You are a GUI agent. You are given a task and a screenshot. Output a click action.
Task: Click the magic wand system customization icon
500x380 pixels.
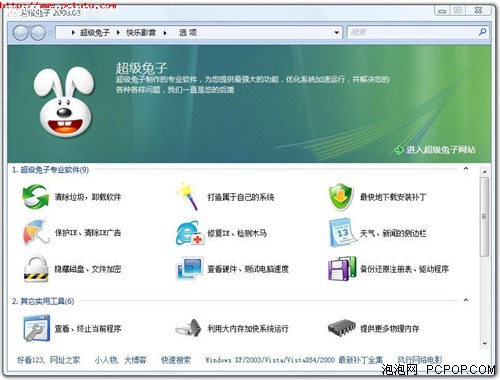(x=188, y=196)
